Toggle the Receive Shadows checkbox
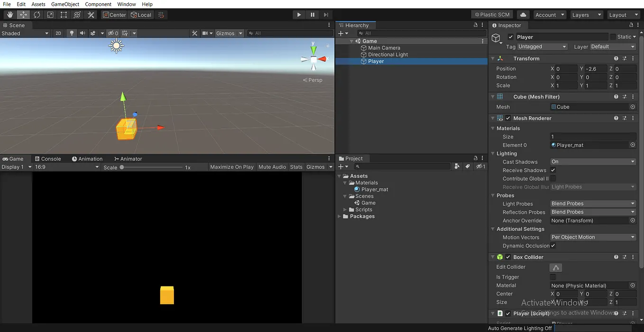The height and width of the screenshot is (332, 644). tap(552, 170)
